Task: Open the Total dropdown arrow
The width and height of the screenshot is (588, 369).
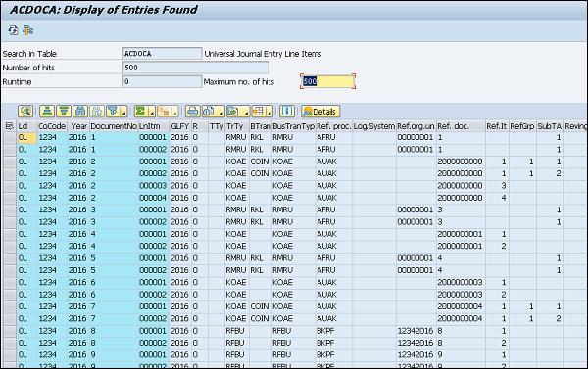Action: (x=152, y=112)
